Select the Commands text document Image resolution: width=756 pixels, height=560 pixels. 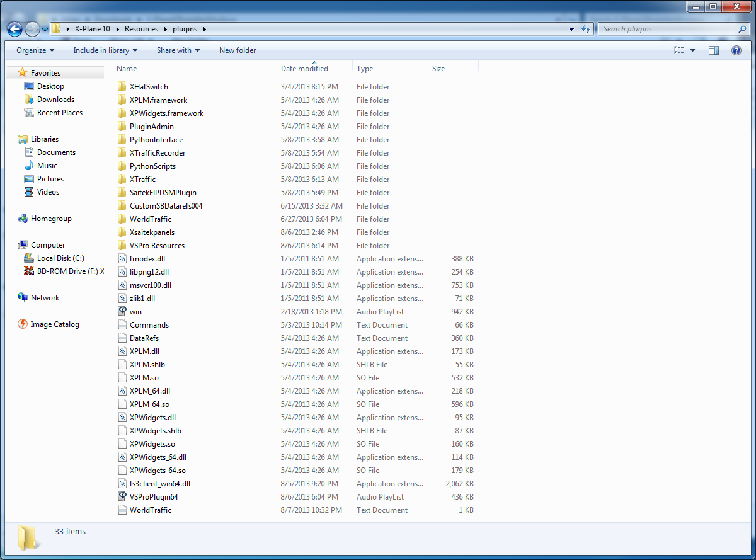click(149, 325)
